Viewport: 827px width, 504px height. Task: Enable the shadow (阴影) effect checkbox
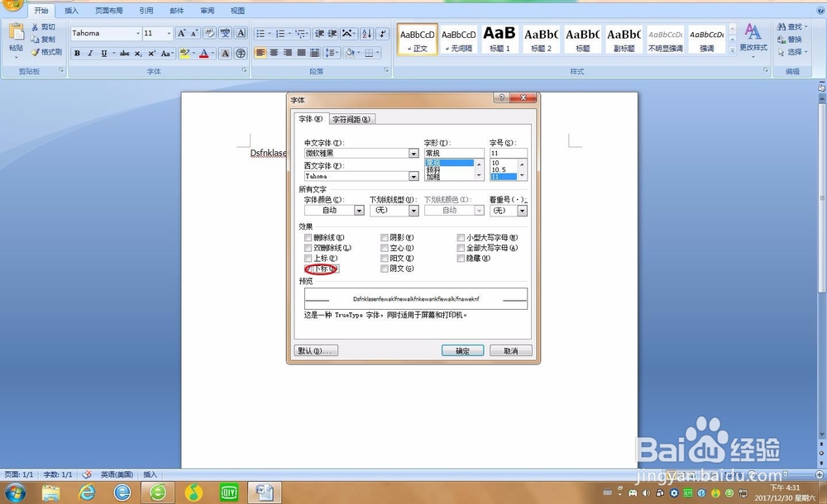point(384,236)
